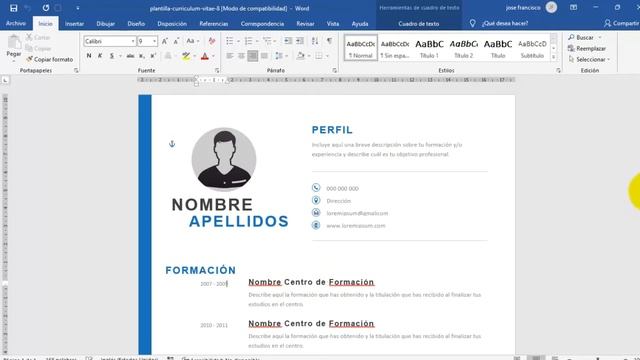This screenshot has width=640, height=360.
Task: Click the borders grid icon
Action: pos(319,56)
